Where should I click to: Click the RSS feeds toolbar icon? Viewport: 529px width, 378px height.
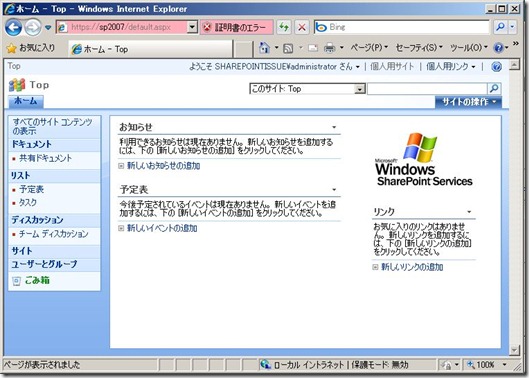(288, 49)
